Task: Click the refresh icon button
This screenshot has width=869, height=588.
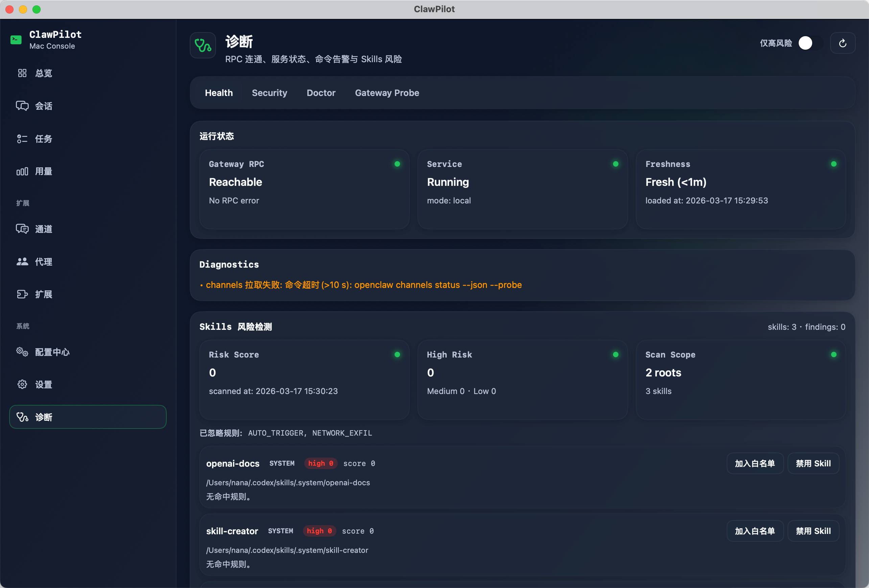Action: (x=842, y=43)
